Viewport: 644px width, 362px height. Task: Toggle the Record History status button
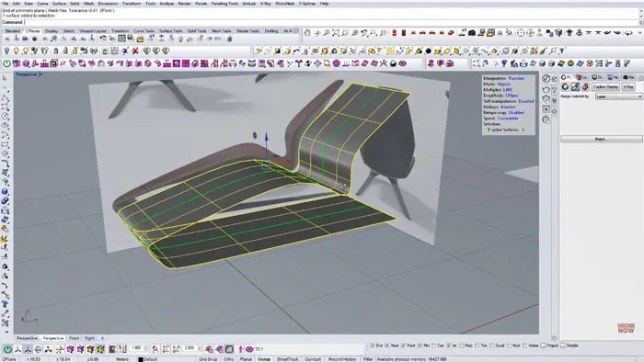(x=342, y=359)
